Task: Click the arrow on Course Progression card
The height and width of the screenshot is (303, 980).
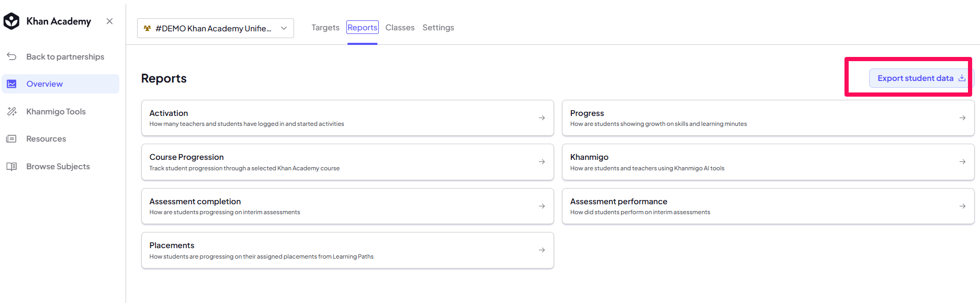Action: (x=542, y=162)
